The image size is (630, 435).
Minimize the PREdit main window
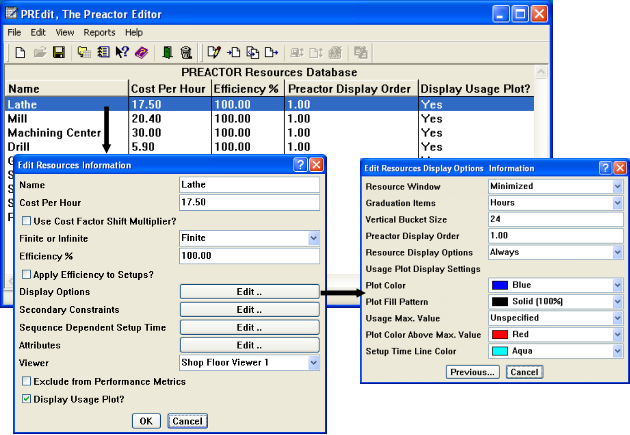coord(500,14)
